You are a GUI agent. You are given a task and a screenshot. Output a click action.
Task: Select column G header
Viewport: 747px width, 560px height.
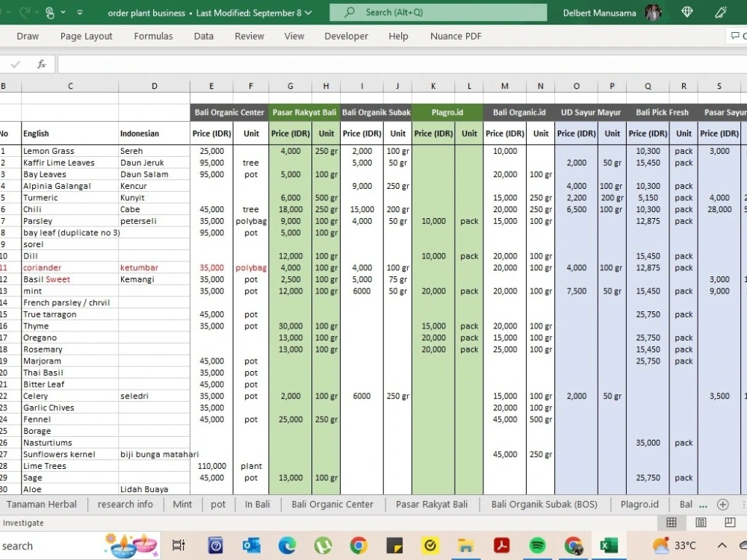click(290, 86)
